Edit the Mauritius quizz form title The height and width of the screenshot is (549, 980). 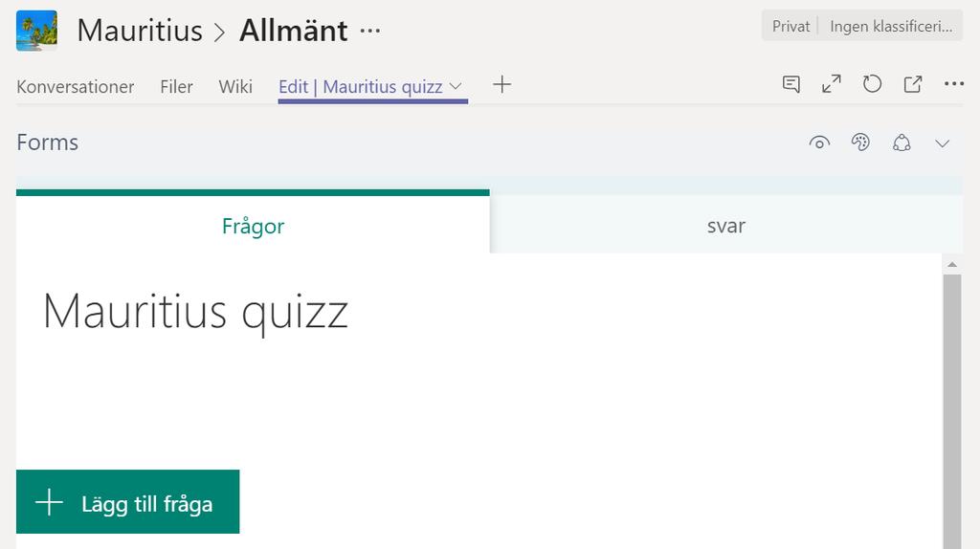pyautogui.click(x=195, y=312)
